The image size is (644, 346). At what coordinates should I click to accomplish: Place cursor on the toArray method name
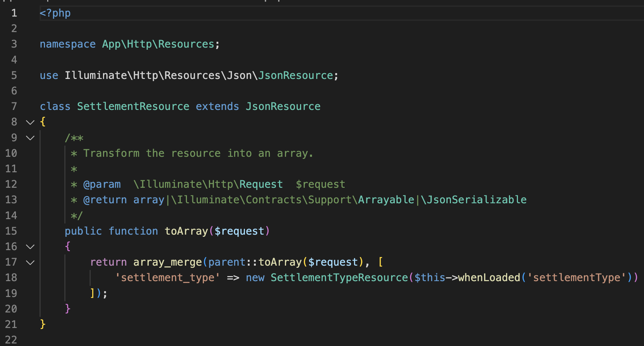coord(186,231)
